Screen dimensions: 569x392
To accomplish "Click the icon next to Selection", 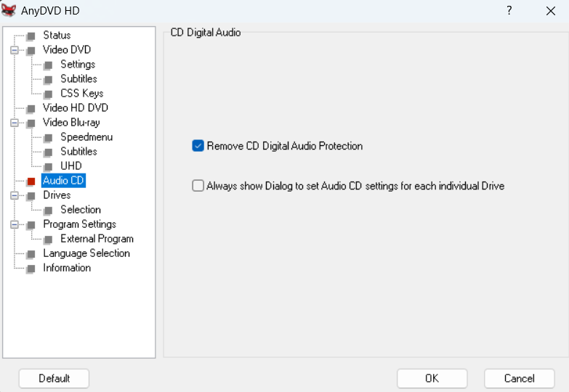I will click(48, 211).
